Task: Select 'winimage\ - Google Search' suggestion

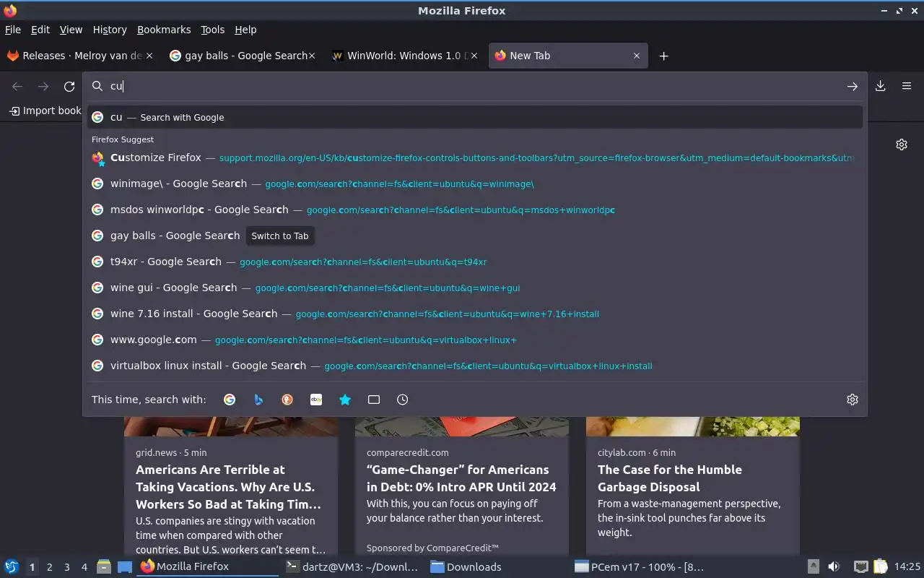Action: tap(475, 184)
